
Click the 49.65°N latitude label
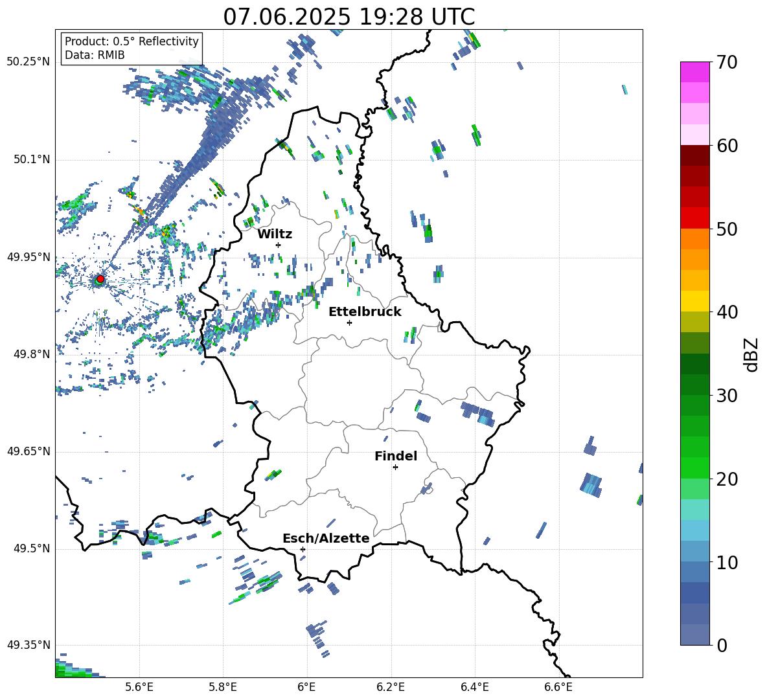tap(29, 451)
